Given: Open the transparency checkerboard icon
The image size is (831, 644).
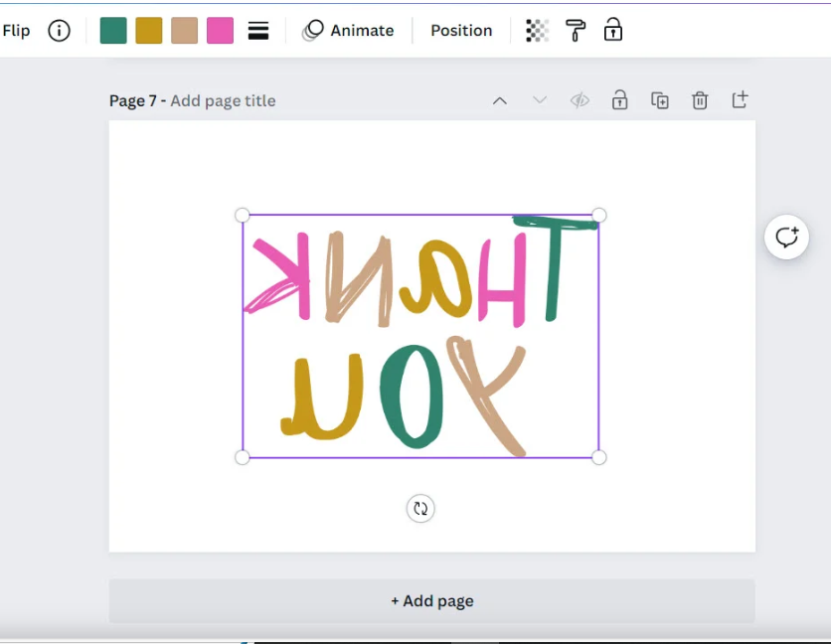Looking at the screenshot, I should 537,31.
